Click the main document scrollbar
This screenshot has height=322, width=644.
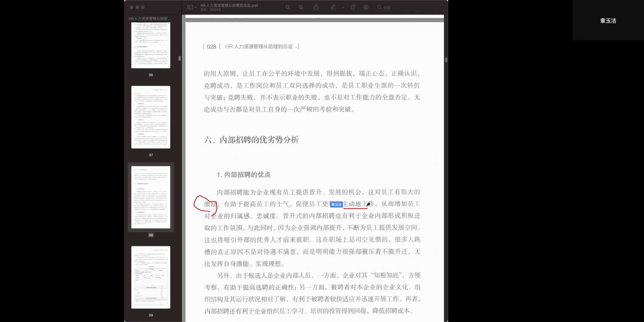(446, 60)
